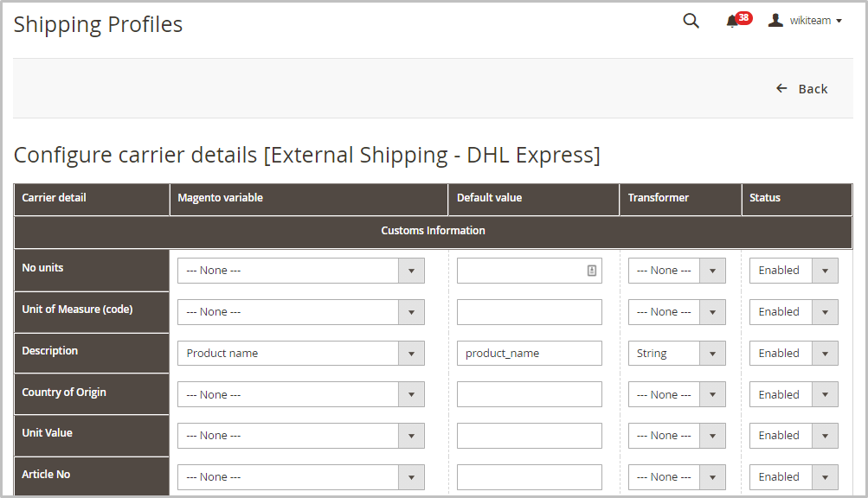Click the notification count badge 38
Image resolution: width=868 pixels, height=498 pixels.
tap(744, 17)
